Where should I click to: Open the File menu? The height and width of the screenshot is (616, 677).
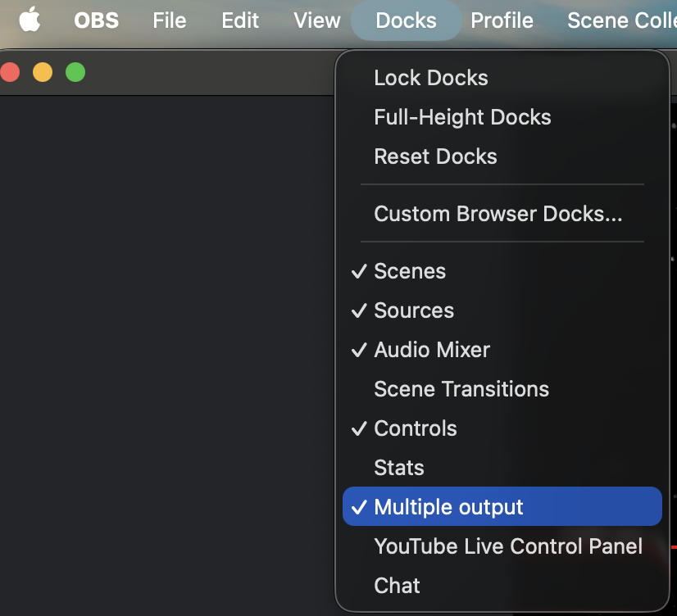tap(169, 20)
